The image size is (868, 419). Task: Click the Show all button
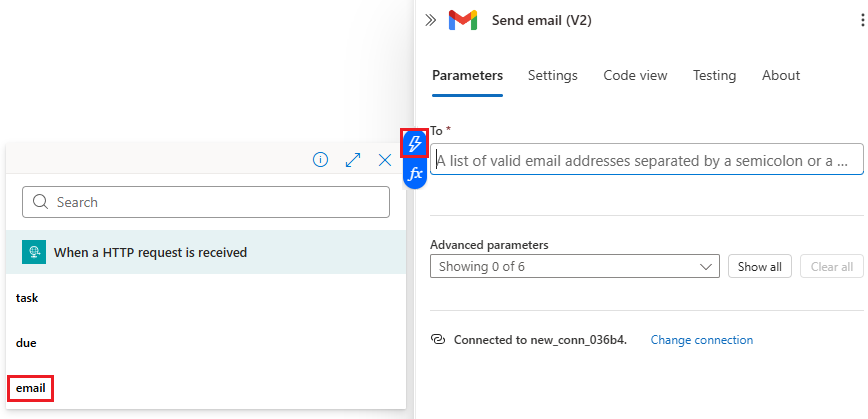point(760,266)
